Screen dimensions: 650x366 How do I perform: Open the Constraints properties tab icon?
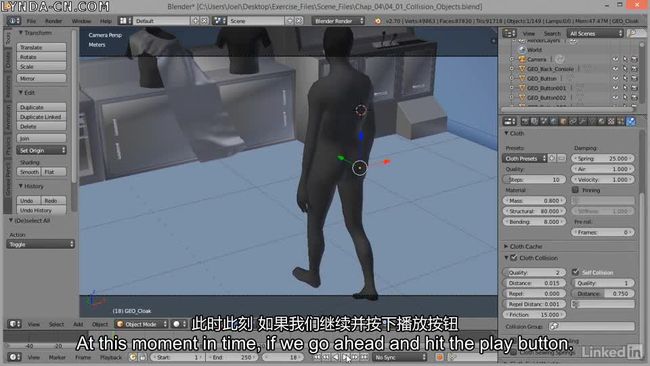(573, 121)
